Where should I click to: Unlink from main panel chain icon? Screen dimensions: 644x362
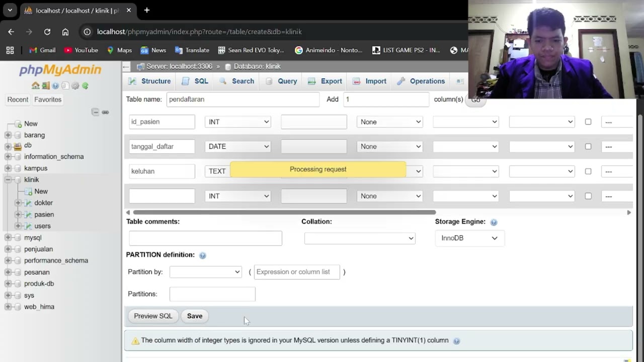pyautogui.click(x=105, y=112)
